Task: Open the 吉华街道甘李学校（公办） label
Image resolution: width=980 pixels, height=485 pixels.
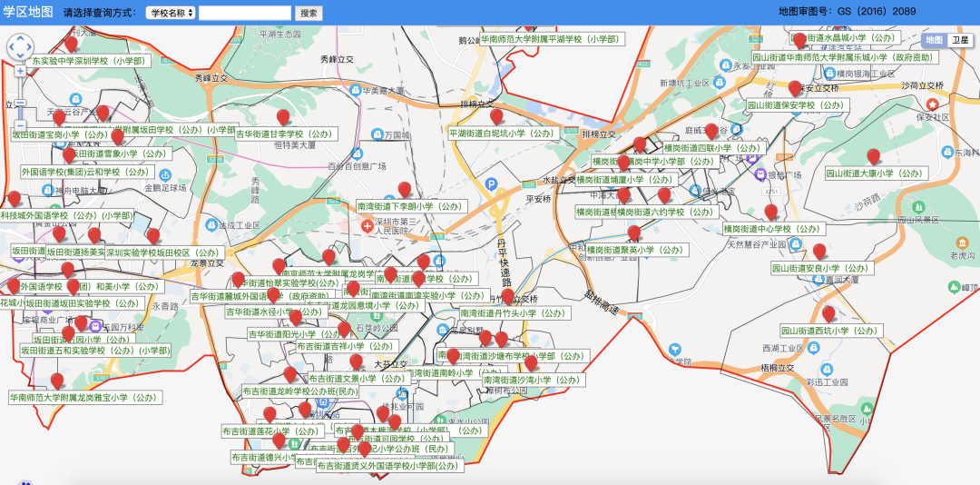Action: tap(286, 134)
